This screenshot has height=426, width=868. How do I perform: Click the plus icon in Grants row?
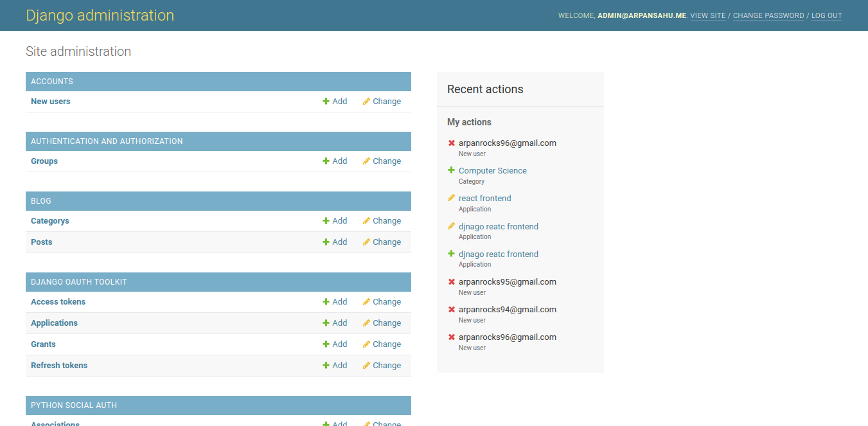pyautogui.click(x=326, y=344)
